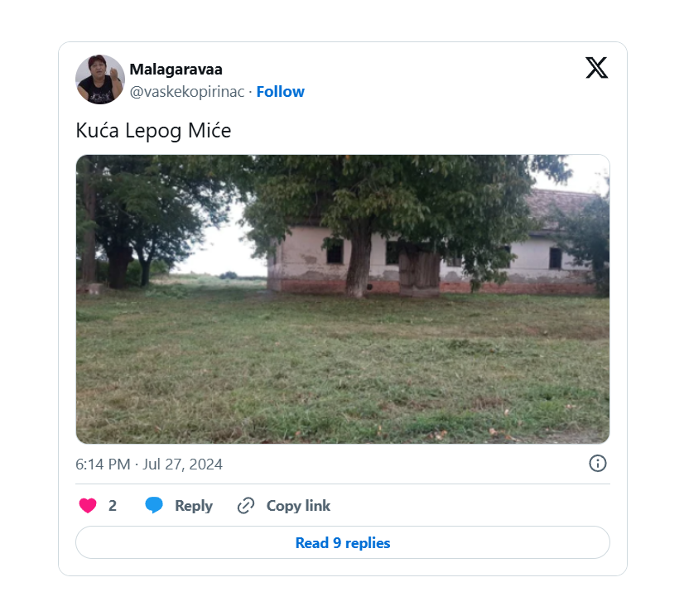Click the Reply text label
Viewport: 684px width, 616px height.
tap(194, 506)
